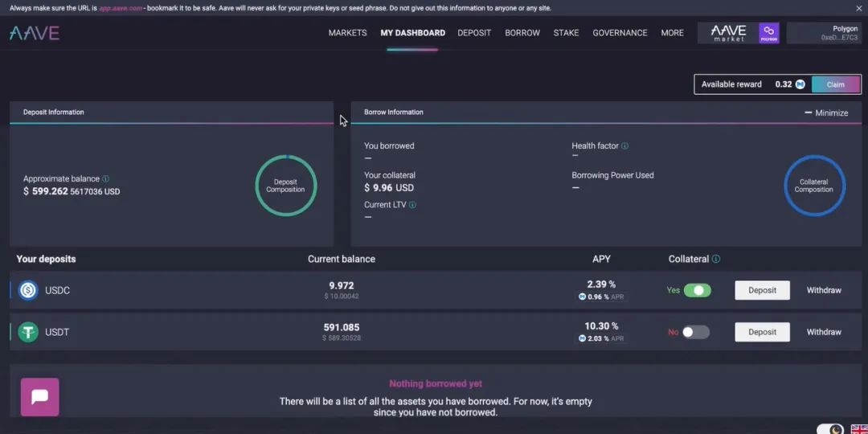
Task: Click Withdraw for USDT
Action: [x=824, y=332]
